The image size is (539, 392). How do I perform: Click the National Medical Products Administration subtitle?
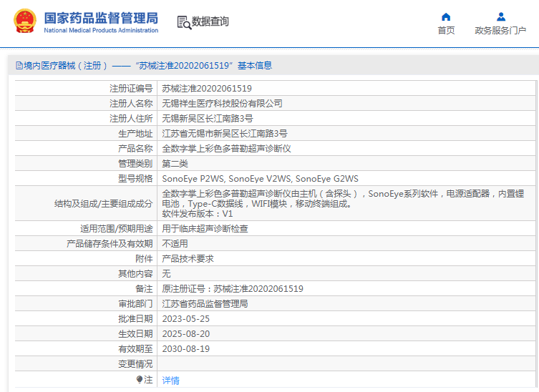click(101, 31)
